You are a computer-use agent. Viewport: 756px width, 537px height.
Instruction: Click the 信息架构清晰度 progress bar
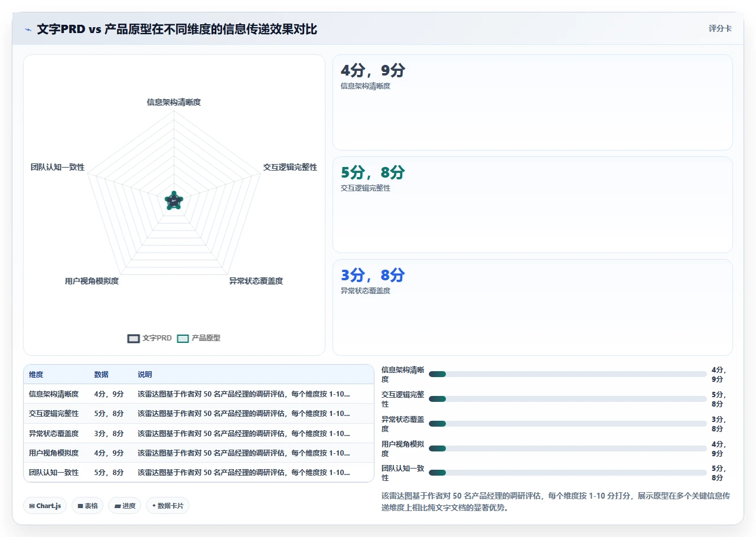coord(568,374)
